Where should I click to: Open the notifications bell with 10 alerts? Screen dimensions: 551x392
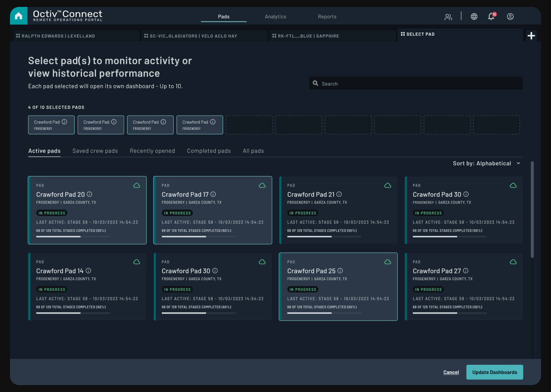click(x=491, y=16)
